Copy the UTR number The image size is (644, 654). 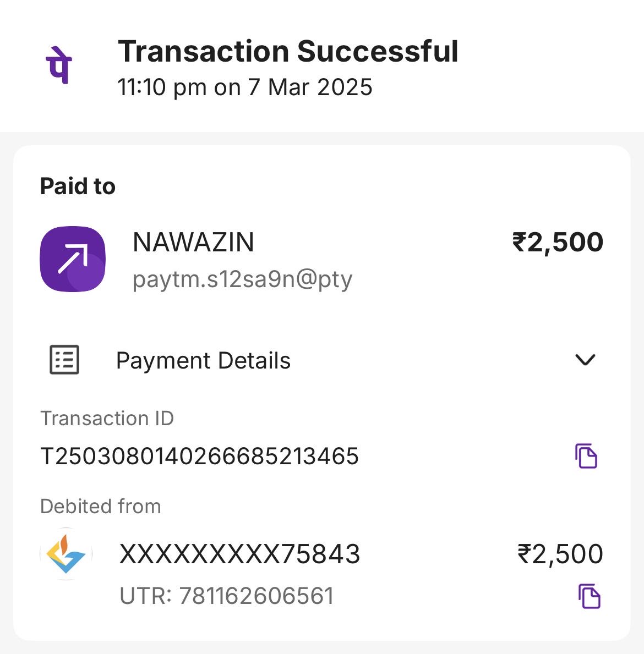589,596
